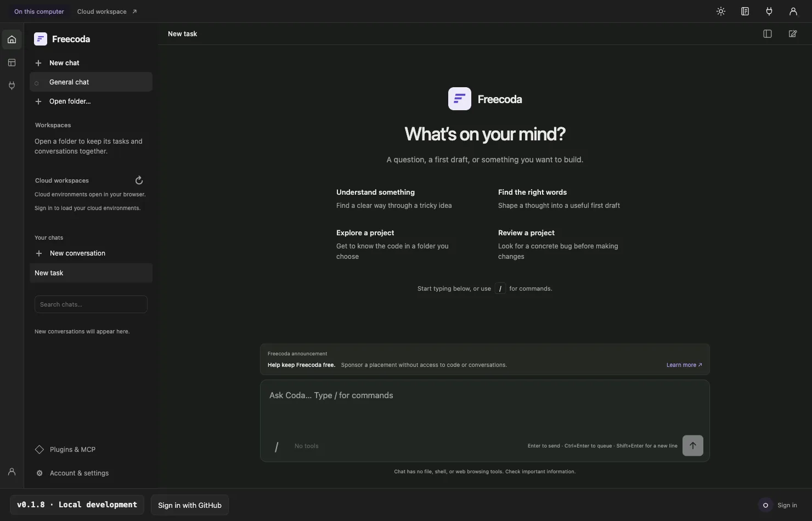Select the New task chat in sidebar list
The image size is (812, 521).
[91, 273]
